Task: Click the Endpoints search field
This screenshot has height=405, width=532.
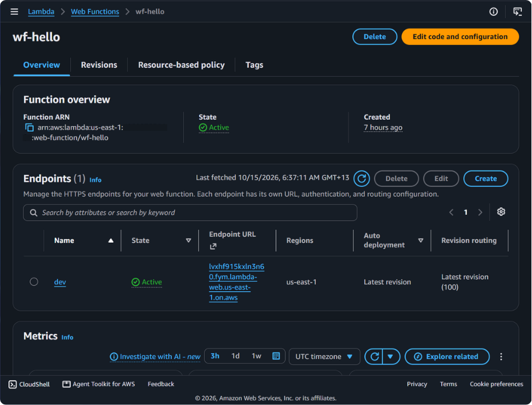Action: click(190, 212)
